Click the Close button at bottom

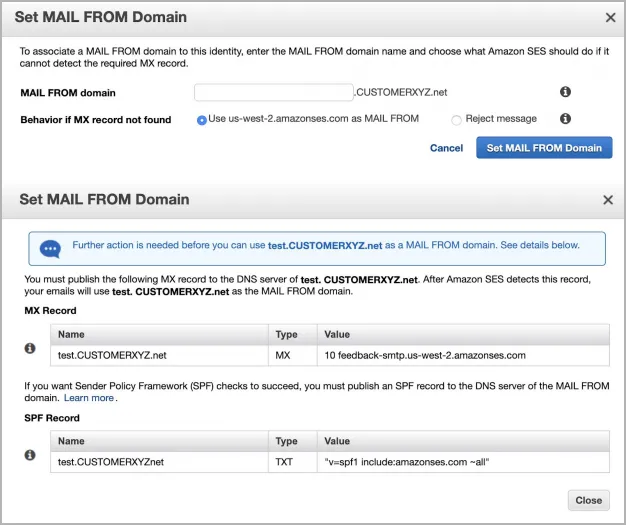(588, 500)
